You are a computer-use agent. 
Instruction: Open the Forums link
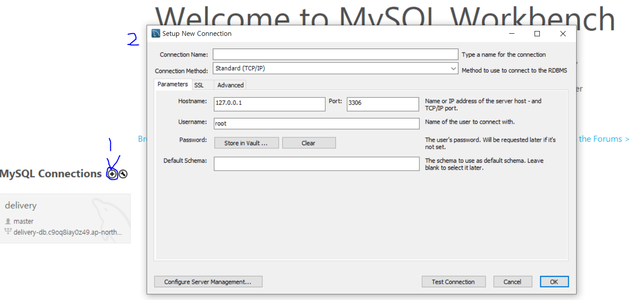tap(604, 139)
